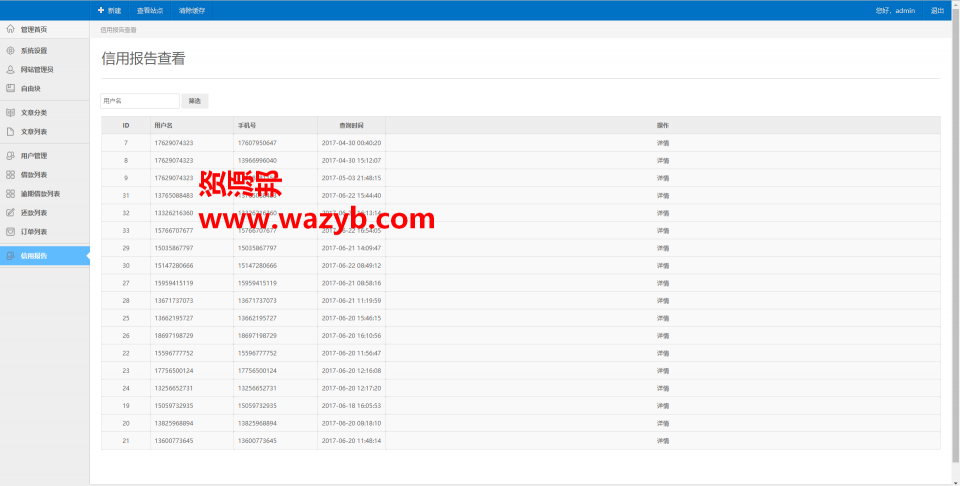The image size is (960, 486).
Task: Click 新建 in the top bar
Action: point(110,10)
